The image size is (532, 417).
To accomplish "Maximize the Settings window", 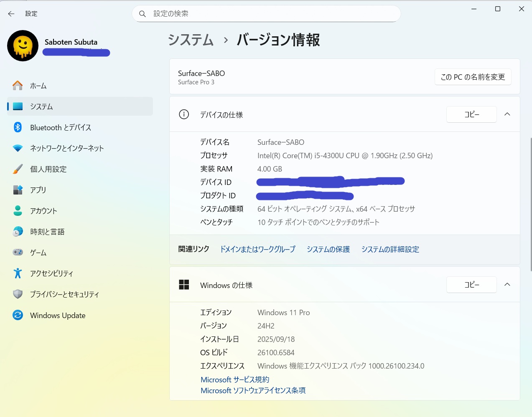I will tap(498, 9).
